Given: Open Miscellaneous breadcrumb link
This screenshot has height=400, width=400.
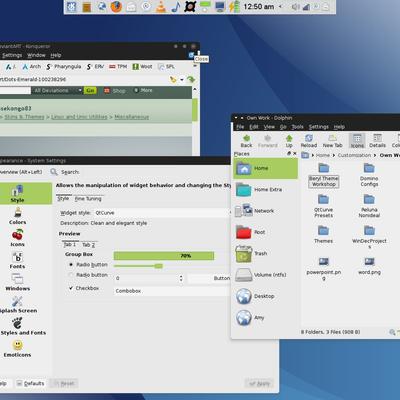Looking at the screenshot, I should (132, 117).
